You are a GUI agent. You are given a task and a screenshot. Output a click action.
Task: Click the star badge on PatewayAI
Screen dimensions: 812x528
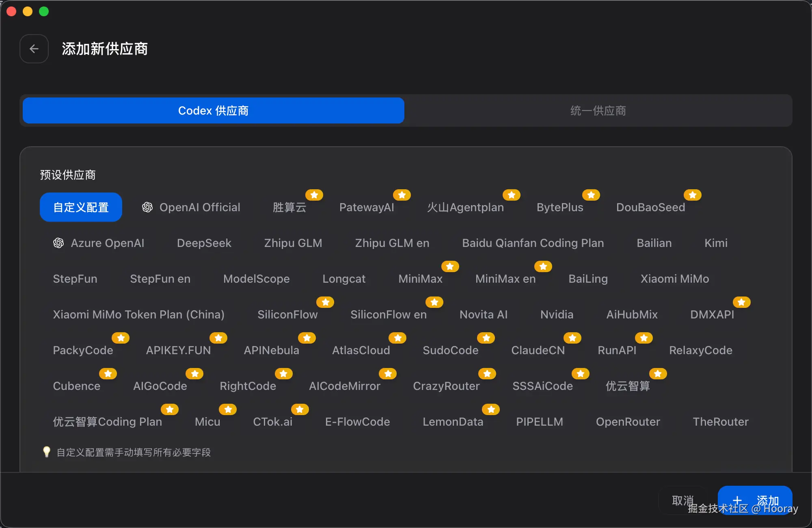[x=402, y=195]
